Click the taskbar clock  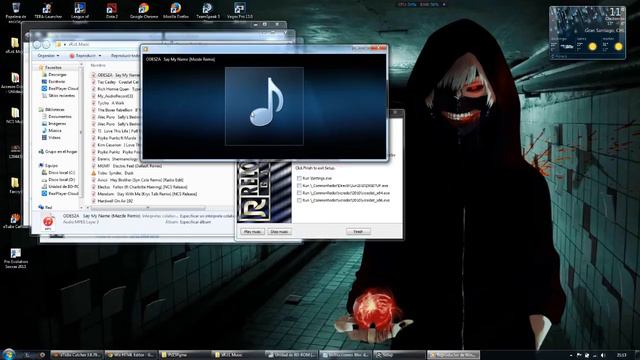[x=621, y=355]
